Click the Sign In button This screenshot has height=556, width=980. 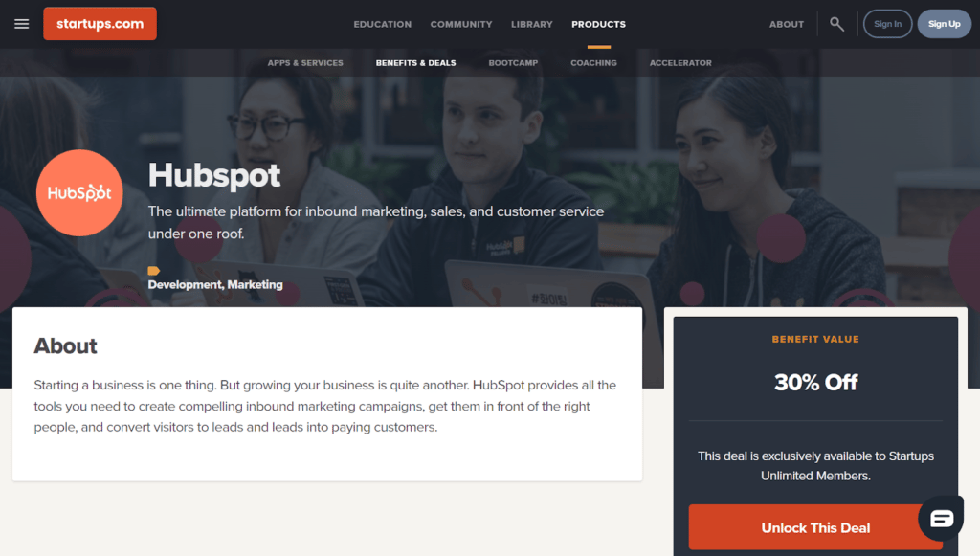(887, 24)
